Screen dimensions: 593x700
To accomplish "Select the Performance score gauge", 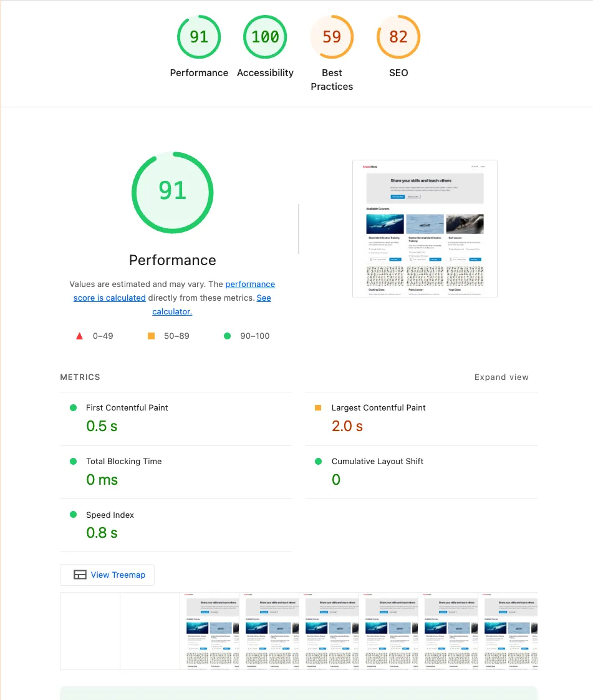I will click(x=199, y=37).
